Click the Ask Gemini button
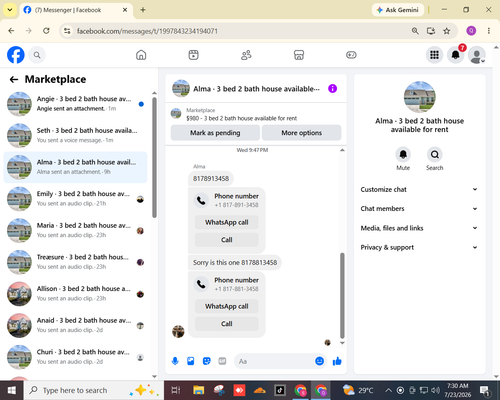500x400 pixels. 398,10
